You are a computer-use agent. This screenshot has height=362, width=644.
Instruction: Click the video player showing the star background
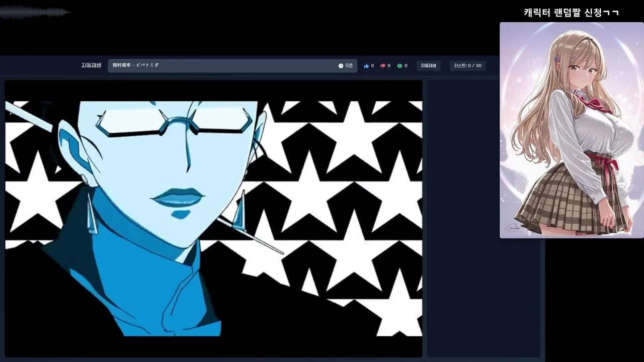click(213, 219)
